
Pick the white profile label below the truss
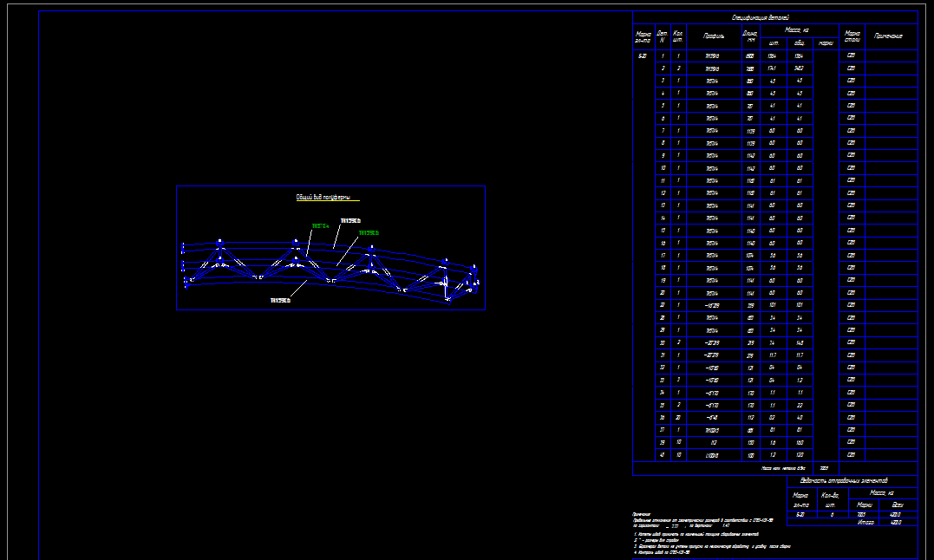click(279, 301)
